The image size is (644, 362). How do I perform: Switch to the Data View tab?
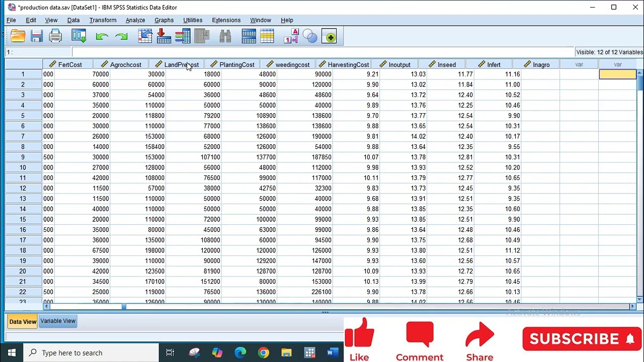tap(23, 321)
